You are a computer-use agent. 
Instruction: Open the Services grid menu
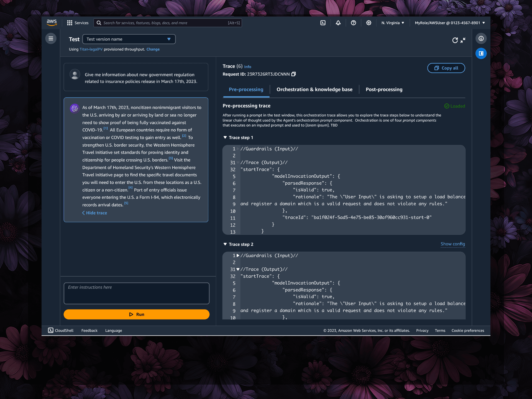coord(78,23)
